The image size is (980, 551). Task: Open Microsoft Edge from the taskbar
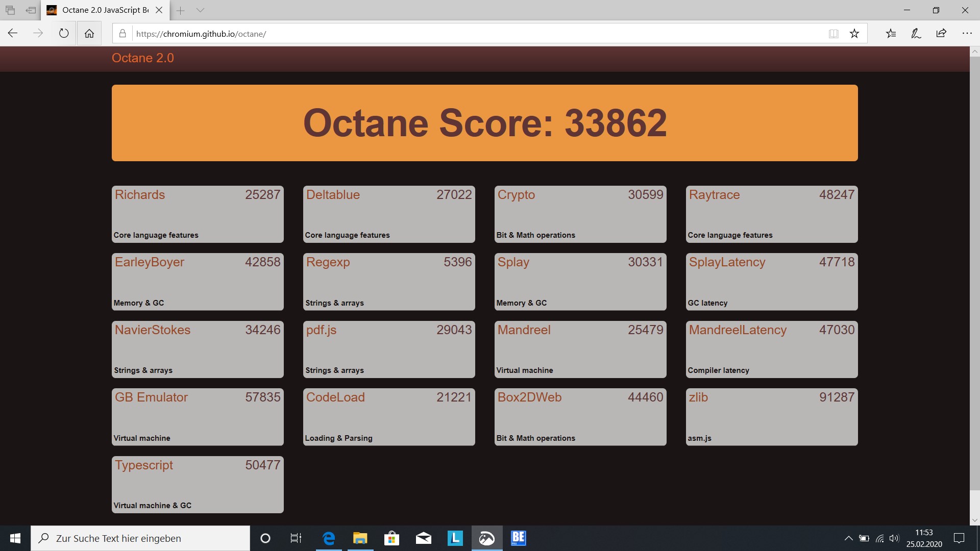coord(329,538)
